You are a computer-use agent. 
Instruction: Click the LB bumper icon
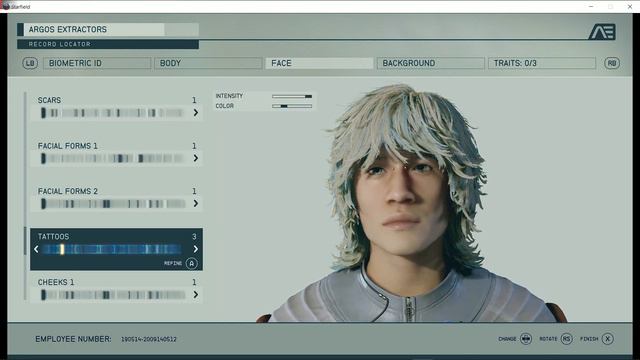point(30,63)
